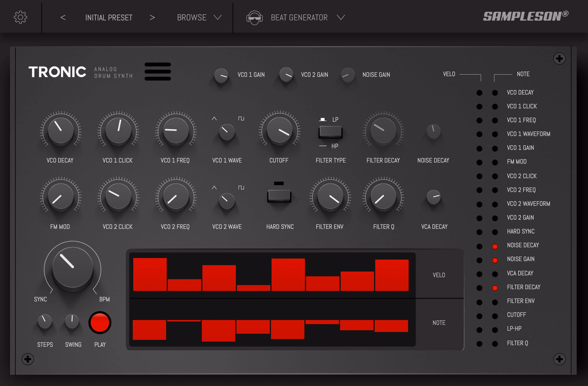Click the triangle wave icon above VCO 2 Wave

tap(214, 187)
